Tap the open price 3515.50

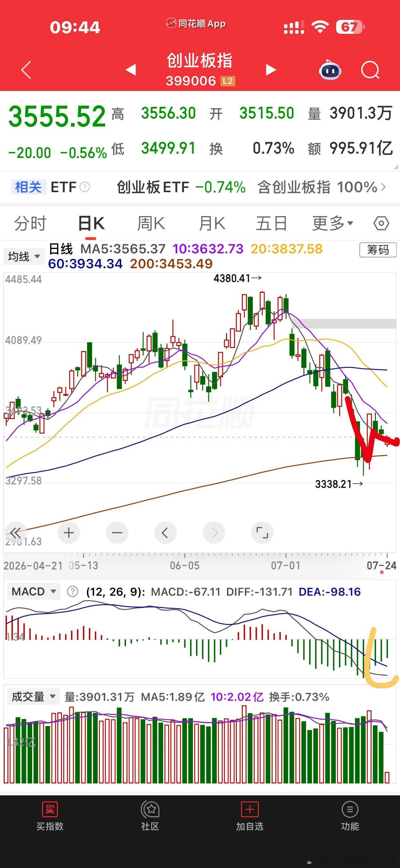(x=267, y=113)
